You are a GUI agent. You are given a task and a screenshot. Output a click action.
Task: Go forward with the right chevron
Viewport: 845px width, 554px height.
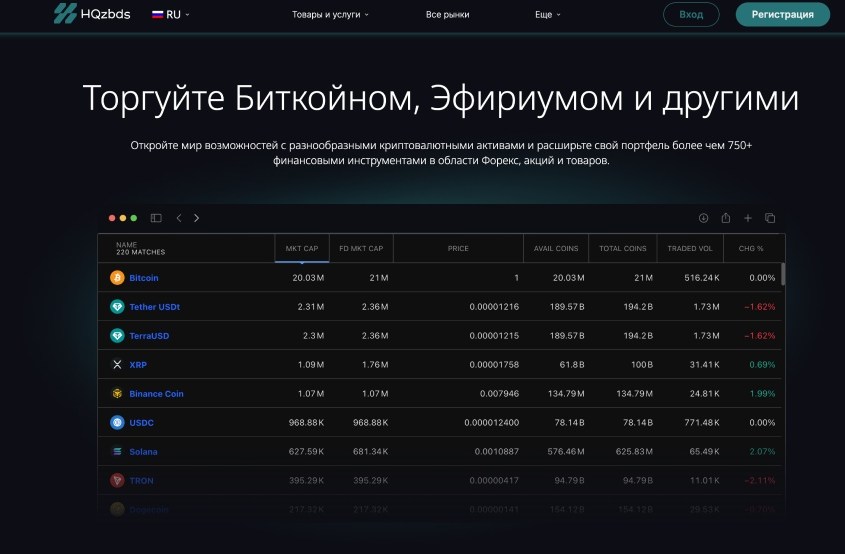click(x=196, y=218)
